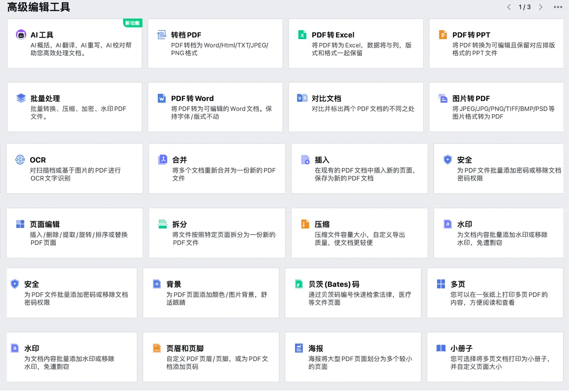Click the 图片转PDF image icon
Screen dimensions: 569x392
pos(443,98)
